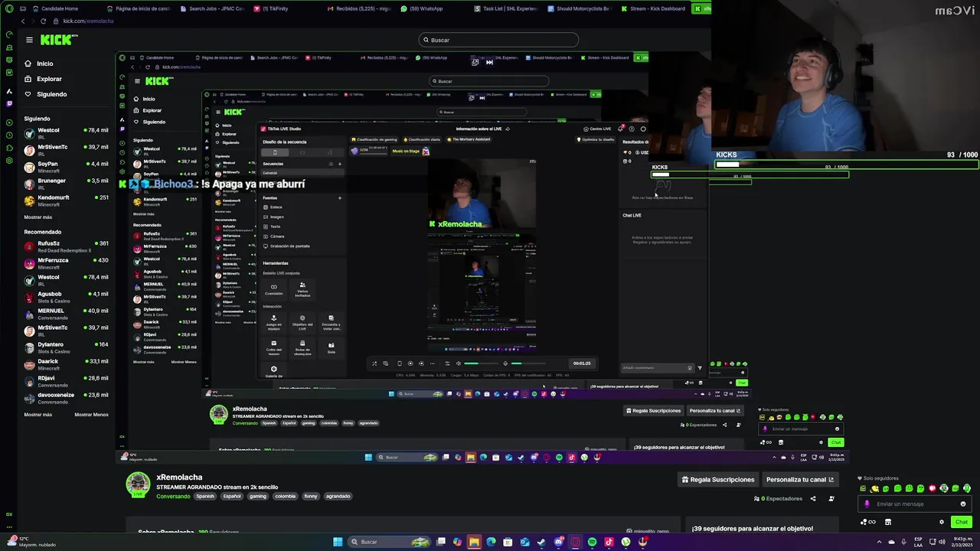
Task: Open Kendomurft in the outermost Siguiendo list
Action: coord(66,201)
